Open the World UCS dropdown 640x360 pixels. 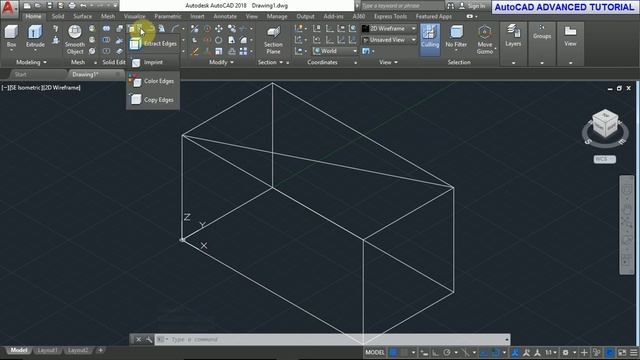tap(335, 51)
